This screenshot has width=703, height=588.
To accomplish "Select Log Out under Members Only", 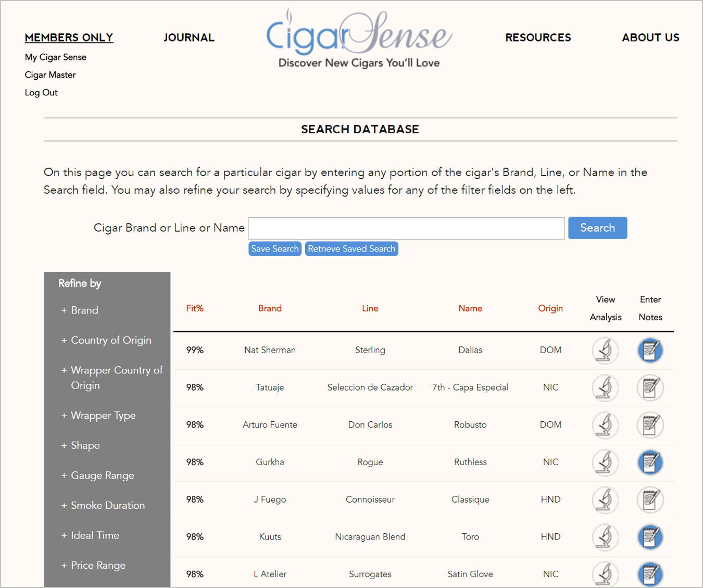I will point(41,92).
